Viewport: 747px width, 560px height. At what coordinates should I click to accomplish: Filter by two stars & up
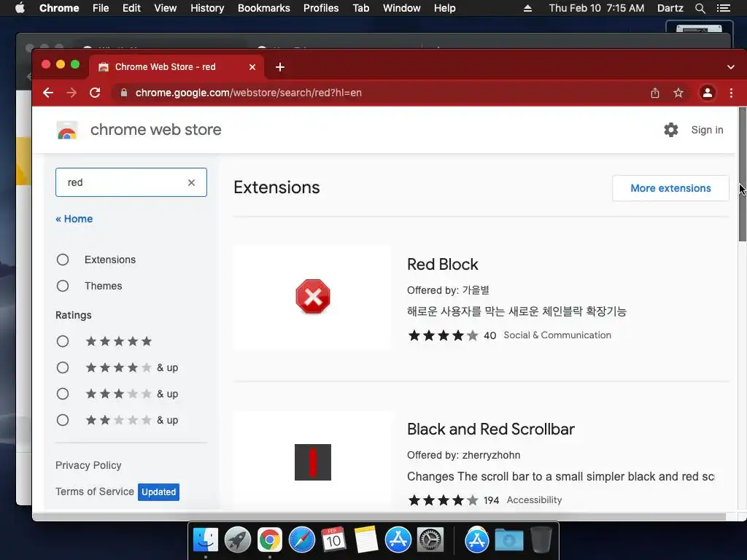[x=63, y=420]
